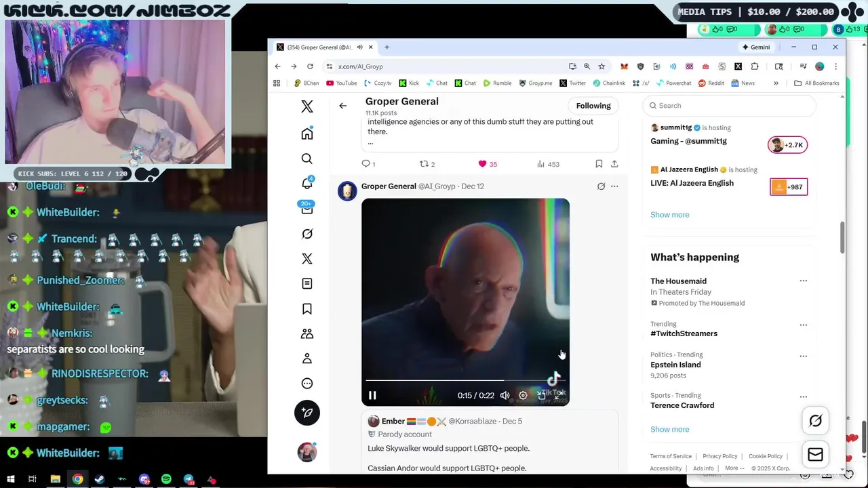Click Show more under live hosting list

pyautogui.click(x=669, y=215)
